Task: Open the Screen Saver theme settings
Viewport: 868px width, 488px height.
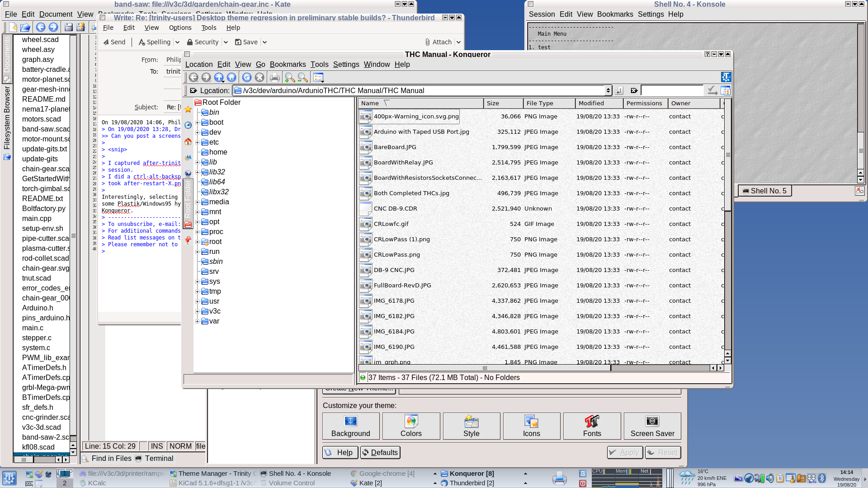Action: [x=652, y=426]
